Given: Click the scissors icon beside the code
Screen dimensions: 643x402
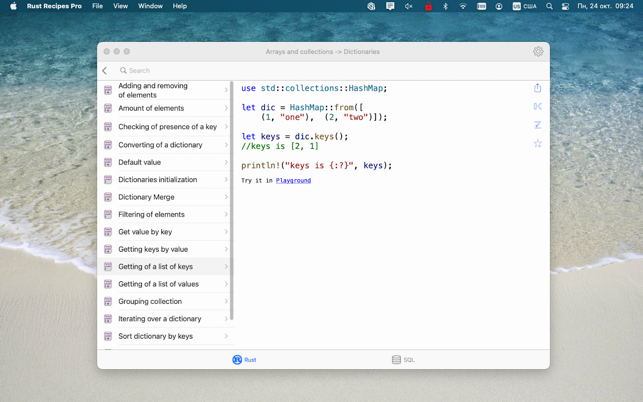Looking at the screenshot, I should (x=538, y=107).
